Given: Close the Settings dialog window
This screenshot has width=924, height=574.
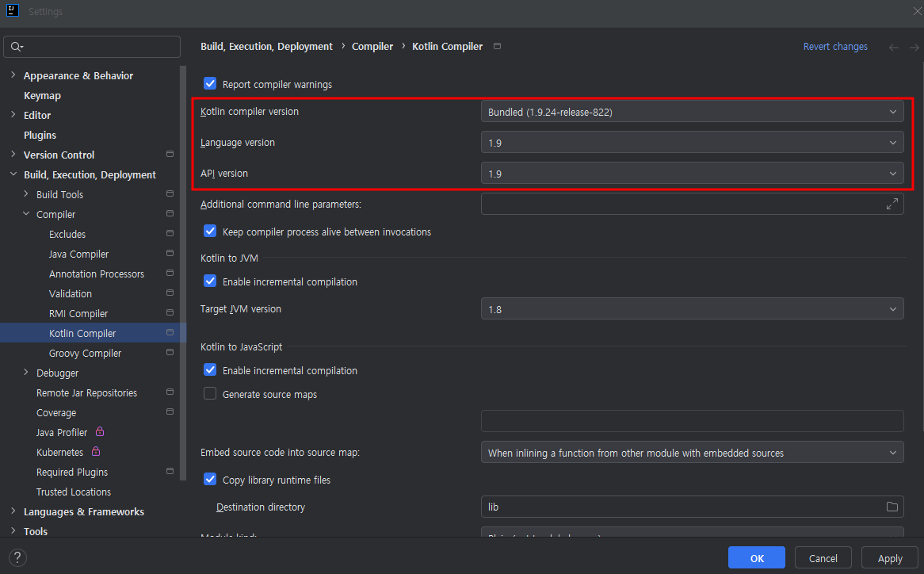Looking at the screenshot, I should (917, 11).
